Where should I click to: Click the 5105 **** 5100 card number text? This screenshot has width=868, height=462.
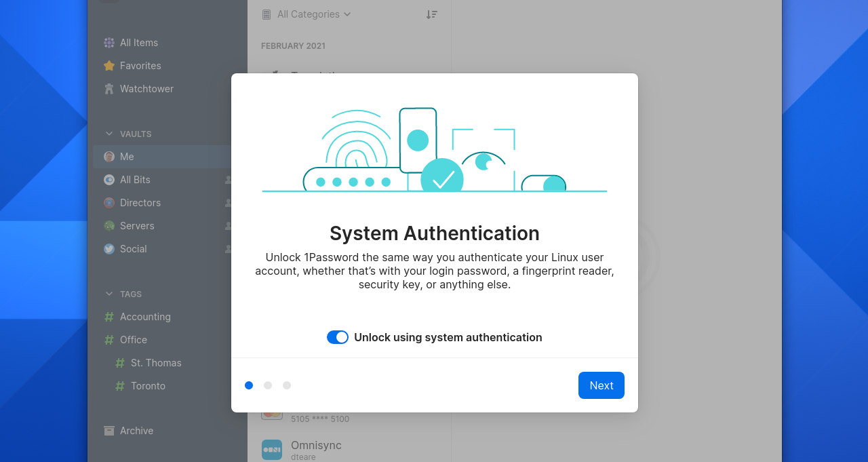(320, 419)
